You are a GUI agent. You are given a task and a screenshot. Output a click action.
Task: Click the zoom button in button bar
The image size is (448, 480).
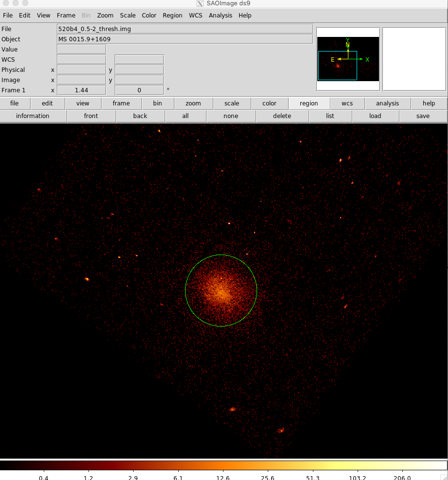(x=193, y=103)
